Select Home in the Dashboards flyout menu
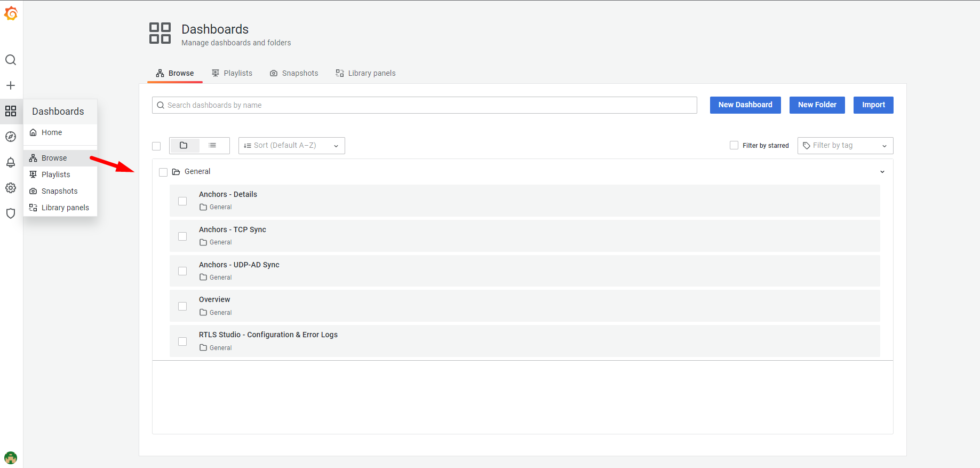 [x=60, y=132]
